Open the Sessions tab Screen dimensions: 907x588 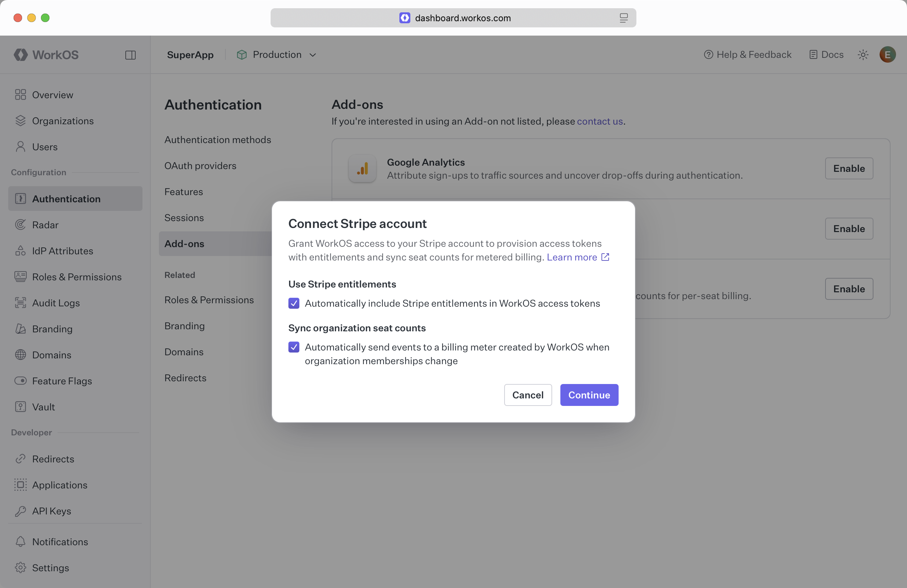(184, 217)
